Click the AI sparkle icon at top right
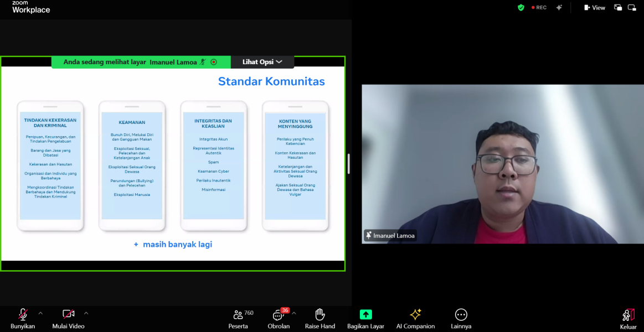644x332 pixels. (x=559, y=8)
